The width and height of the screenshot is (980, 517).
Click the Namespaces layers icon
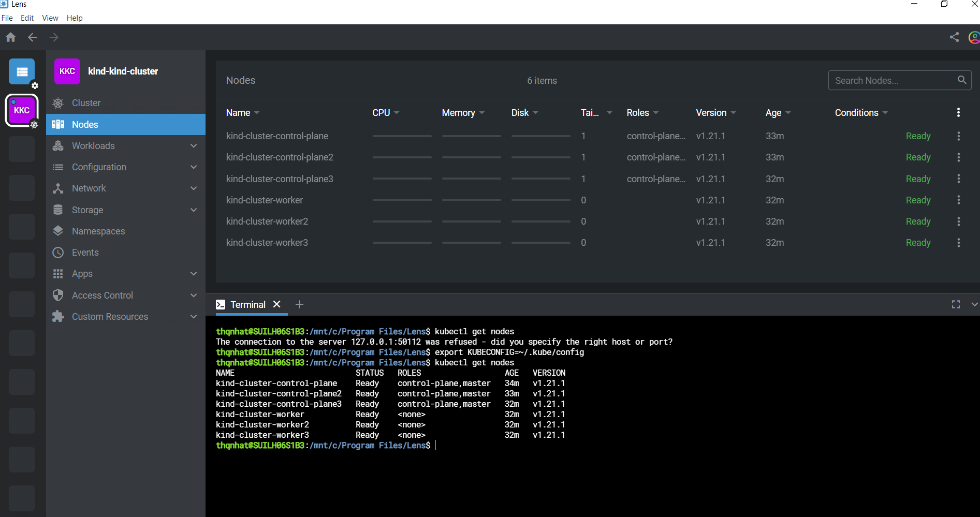pyautogui.click(x=58, y=231)
